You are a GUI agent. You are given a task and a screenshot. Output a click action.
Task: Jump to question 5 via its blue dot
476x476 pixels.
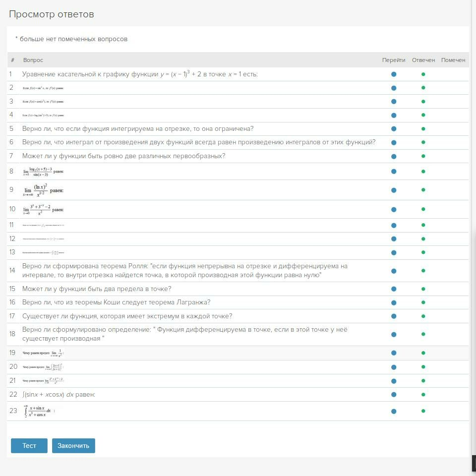[394, 129]
